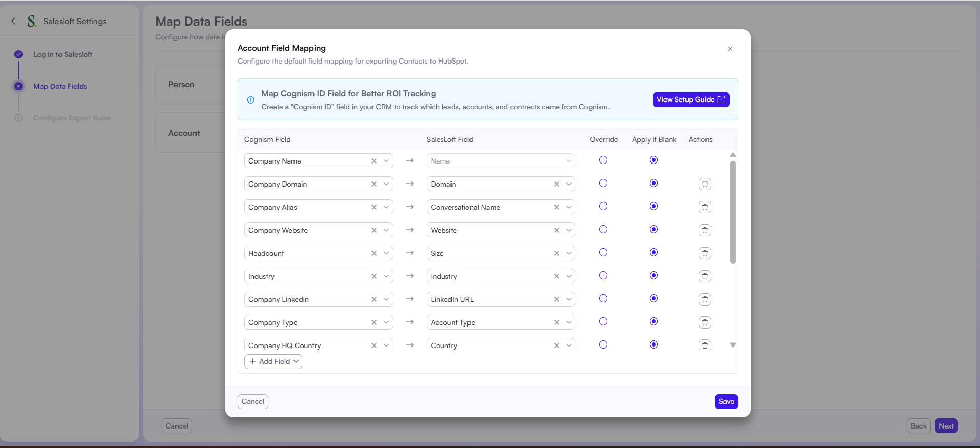Click trash icon for Headcount row
The width and height of the screenshot is (980, 448).
coord(704,253)
